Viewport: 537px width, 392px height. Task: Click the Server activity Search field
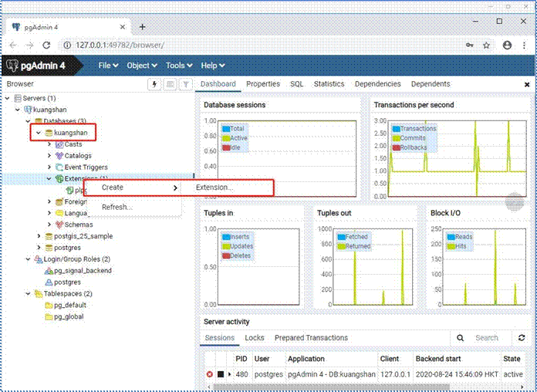[489, 338]
